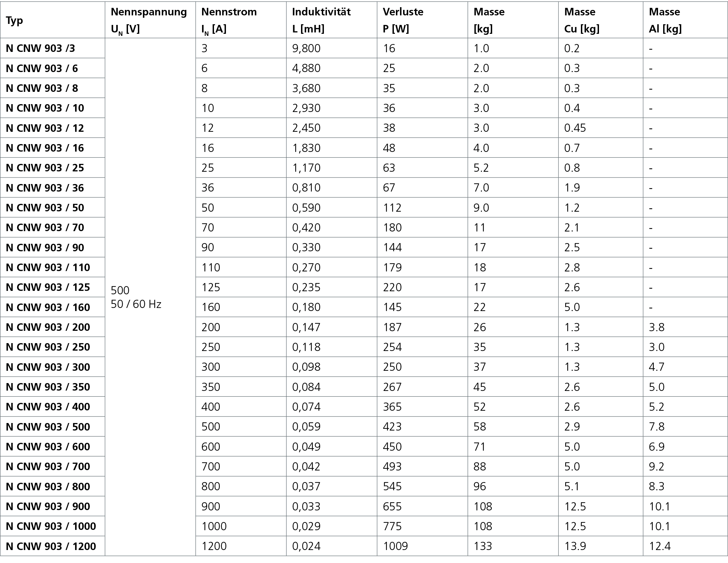
Task: Click type cell 'N CNW 903 / 500'
Action: [x=53, y=427]
